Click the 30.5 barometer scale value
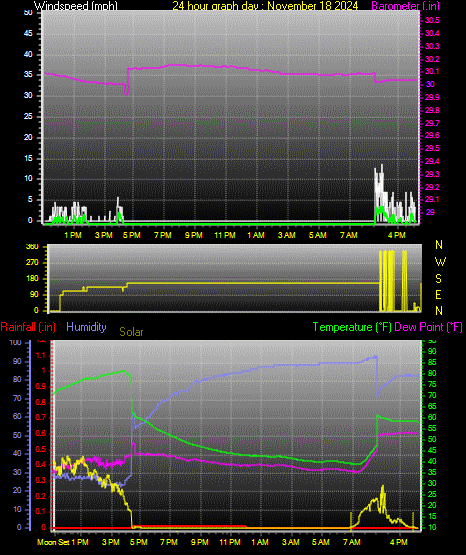The image size is (466, 555). (x=432, y=20)
